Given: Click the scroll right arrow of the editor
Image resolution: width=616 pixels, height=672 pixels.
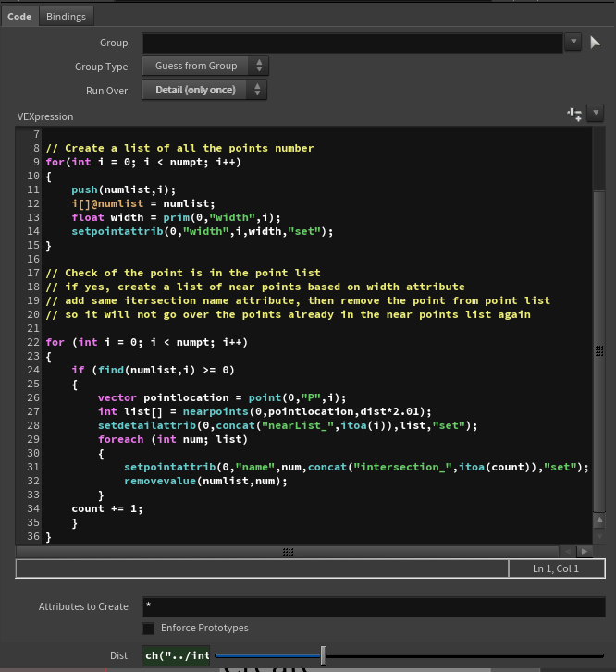Looking at the screenshot, I should point(585,552).
